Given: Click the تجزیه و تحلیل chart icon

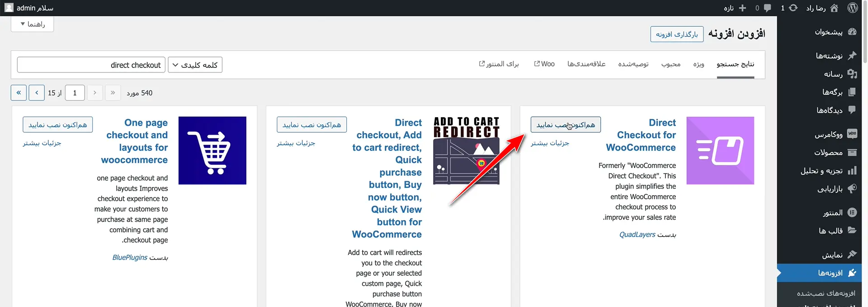Looking at the screenshot, I should pyautogui.click(x=852, y=171).
